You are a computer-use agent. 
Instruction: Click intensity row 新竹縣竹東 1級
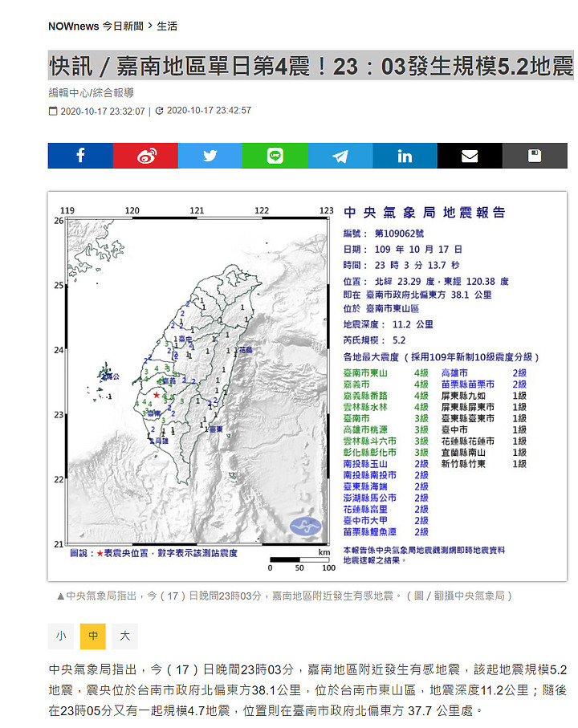(x=484, y=464)
